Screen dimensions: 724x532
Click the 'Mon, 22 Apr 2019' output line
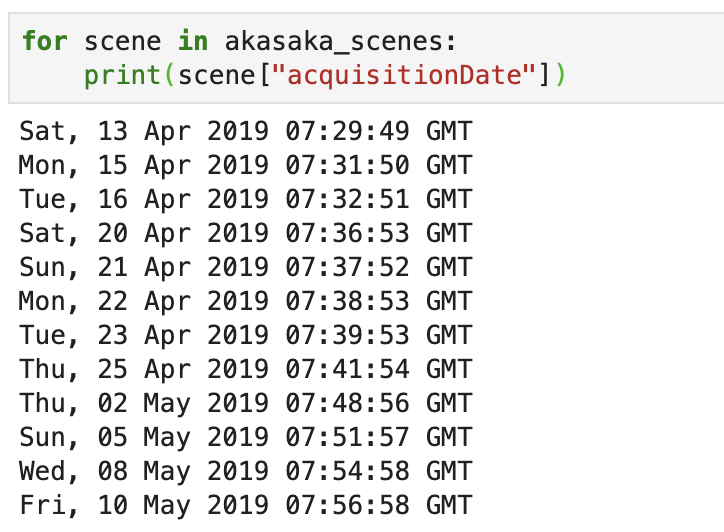(246, 301)
